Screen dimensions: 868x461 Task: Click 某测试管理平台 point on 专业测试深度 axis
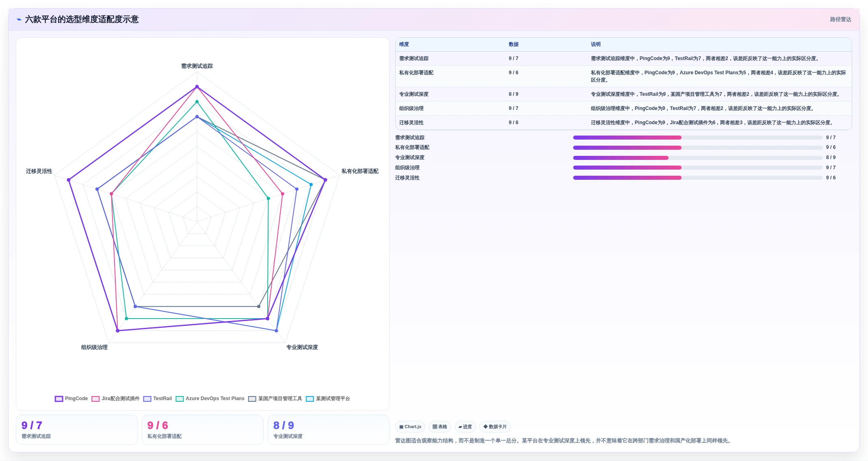coord(277,331)
